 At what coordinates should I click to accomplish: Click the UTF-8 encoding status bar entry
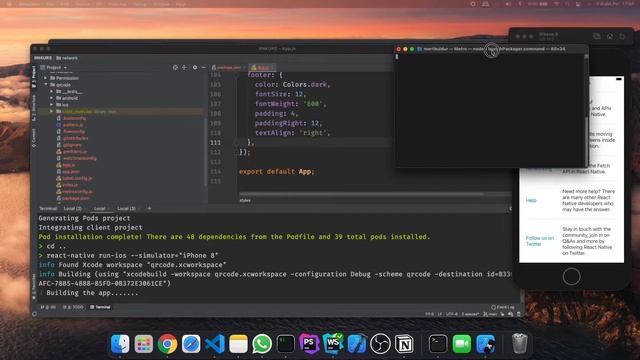click(x=451, y=314)
